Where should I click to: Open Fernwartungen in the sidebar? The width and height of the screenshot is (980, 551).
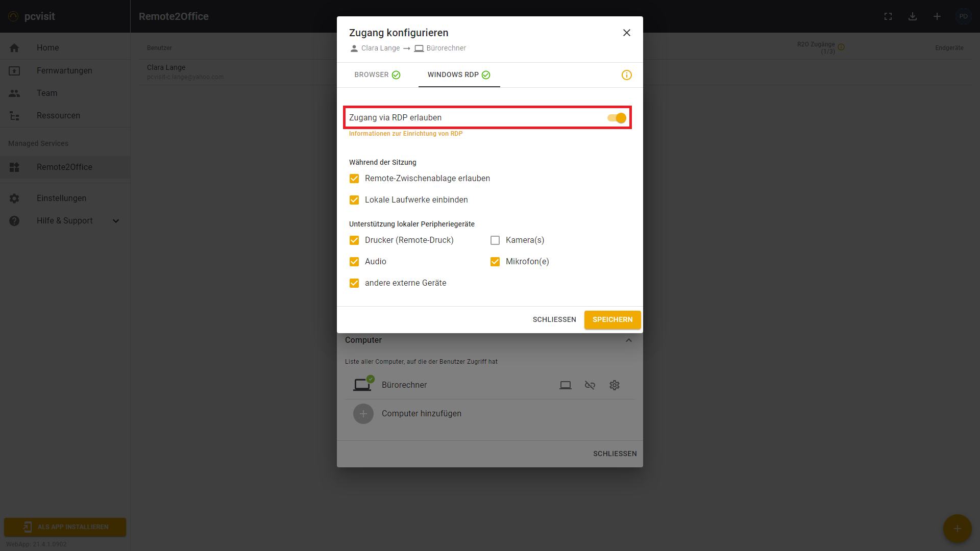click(x=64, y=70)
